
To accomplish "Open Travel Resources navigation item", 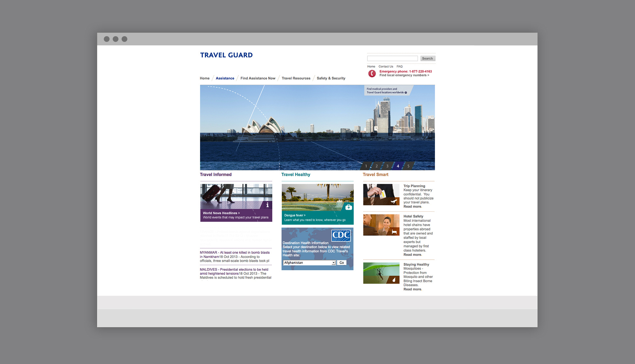I will 296,78.
